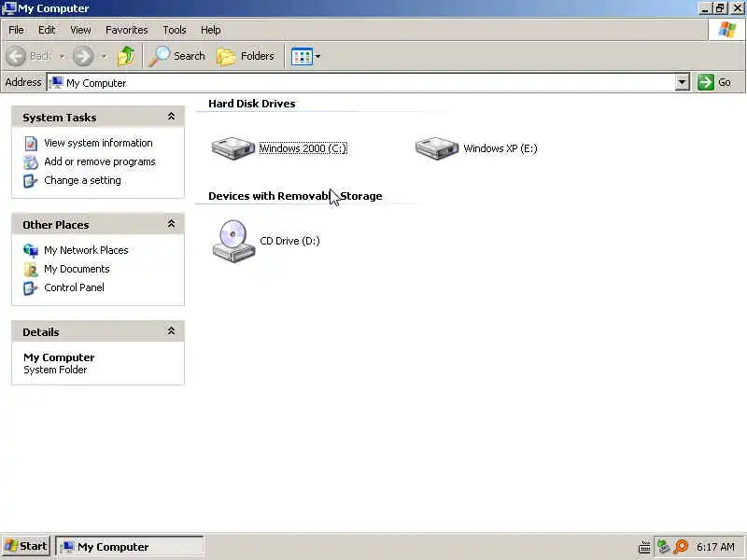Open the Favorites menu
This screenshot has height=560, width=747.
(x=127, y=30)
